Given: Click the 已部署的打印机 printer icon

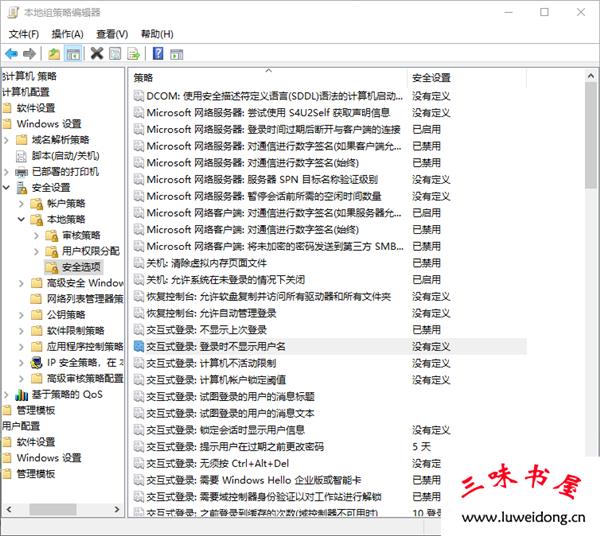Looking at the screenshot, I should [21, 172].
